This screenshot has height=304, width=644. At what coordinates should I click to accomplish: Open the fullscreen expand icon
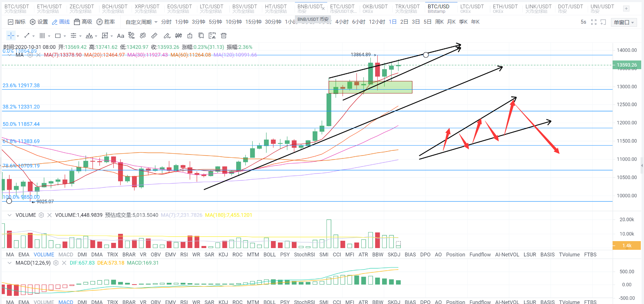[594, 22]
